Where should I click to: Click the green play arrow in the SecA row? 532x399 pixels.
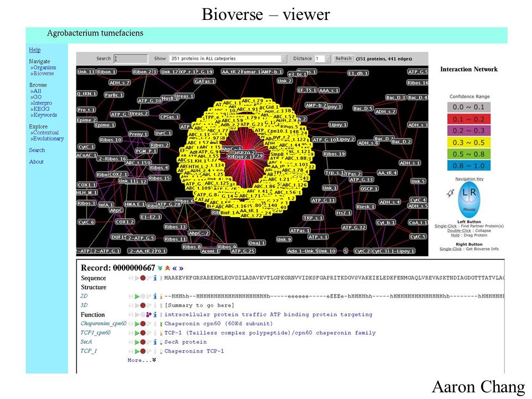coord(137,342)
